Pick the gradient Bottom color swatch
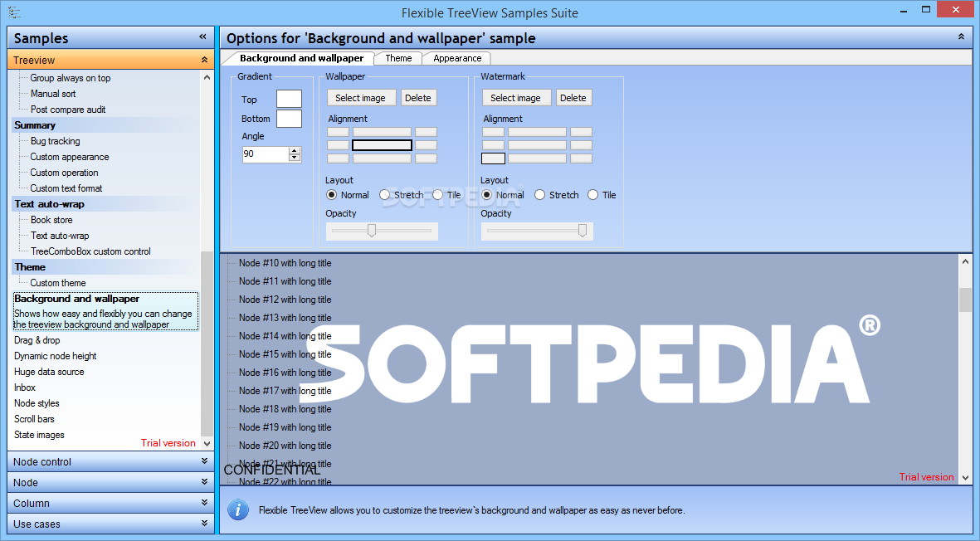Image resolution: width=980 pixels, height=541 pixels. coord(289,118)
